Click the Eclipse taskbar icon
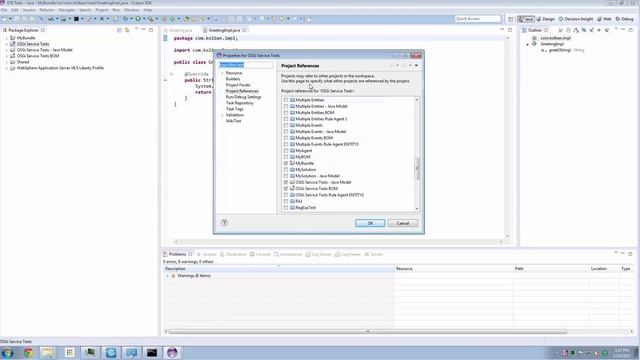640x360 pixels. point(172,353)
